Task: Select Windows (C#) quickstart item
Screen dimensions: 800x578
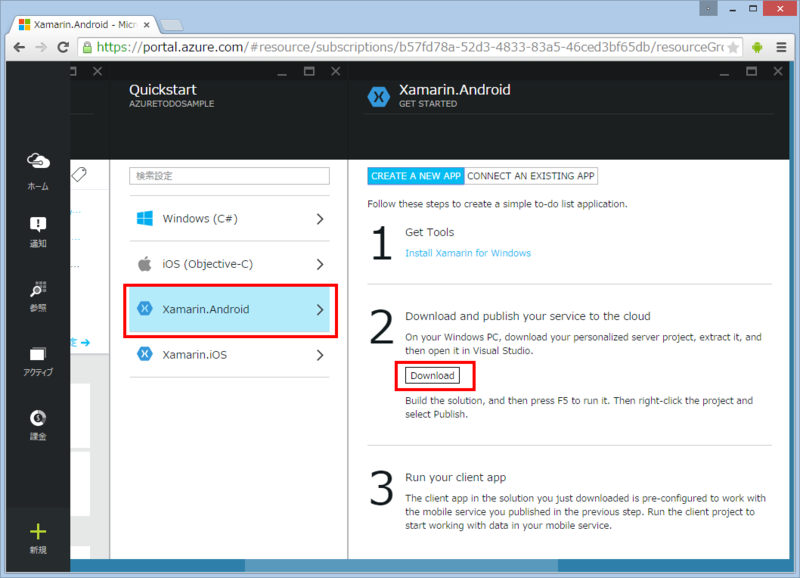Action: [230, 218]
